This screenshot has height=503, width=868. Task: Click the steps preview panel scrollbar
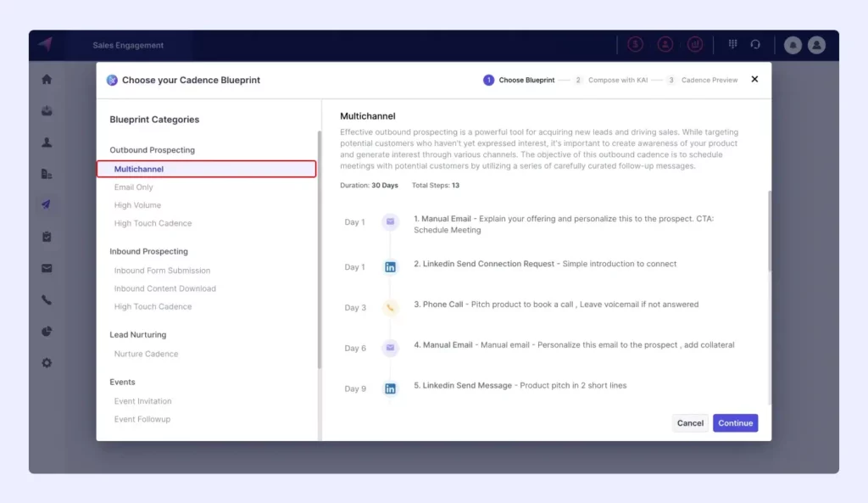tap(770, 231)
